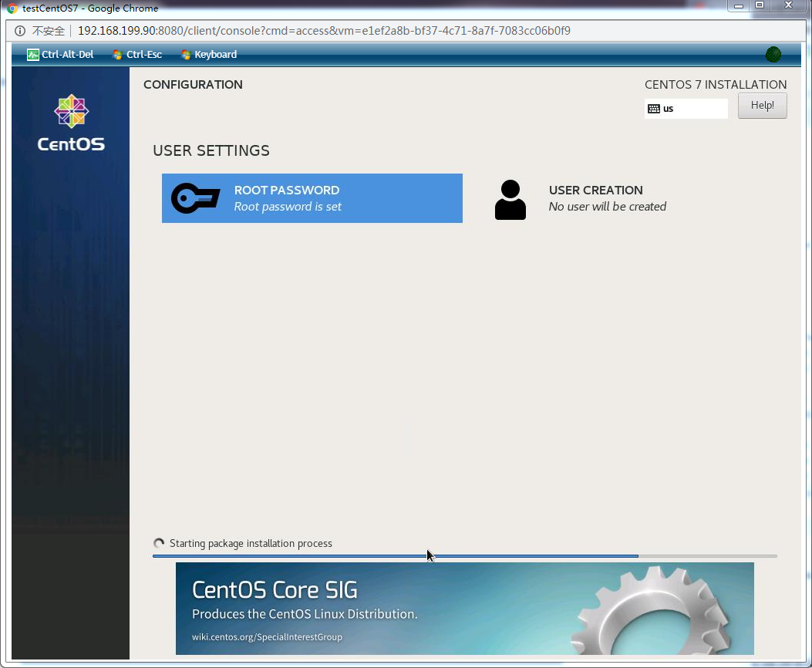The width and height of the screenshot is (812, 668).
Task: Click the person icon beside USER CREATION
Action: pyautogui.click(x=510, y=197)
